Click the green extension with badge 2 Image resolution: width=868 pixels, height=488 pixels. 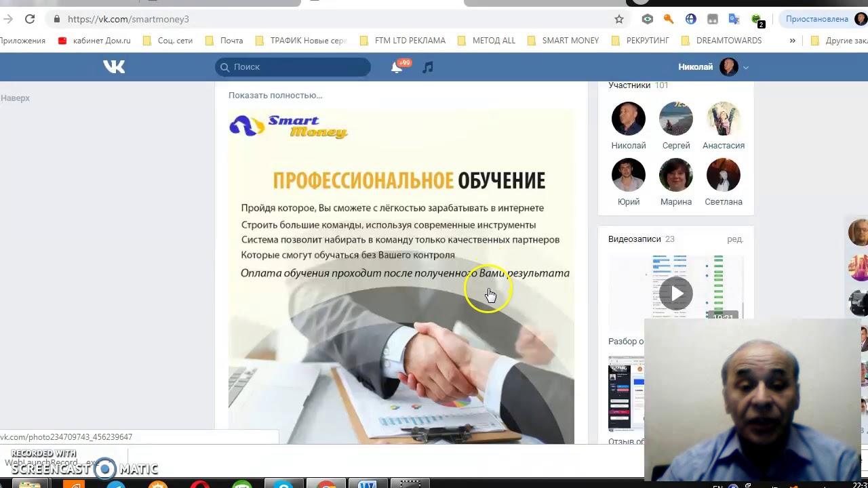pyautogui.click(x=757, y=20)
